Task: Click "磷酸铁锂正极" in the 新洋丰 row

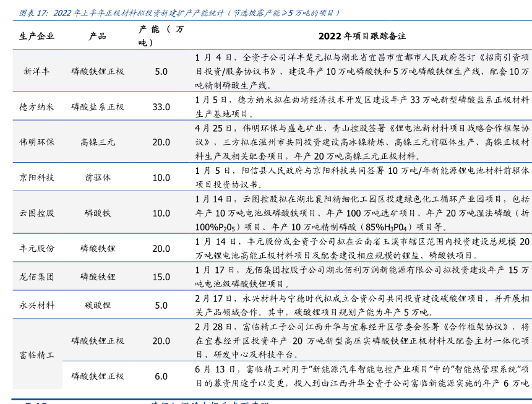Action: pyautogui.click(x=98, y=71)
